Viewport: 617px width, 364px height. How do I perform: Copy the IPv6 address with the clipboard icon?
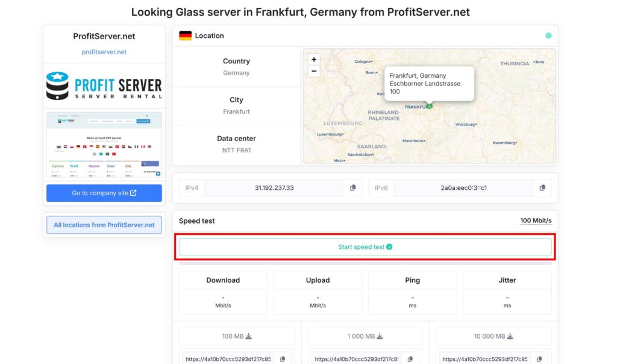[x=542, y=188]
